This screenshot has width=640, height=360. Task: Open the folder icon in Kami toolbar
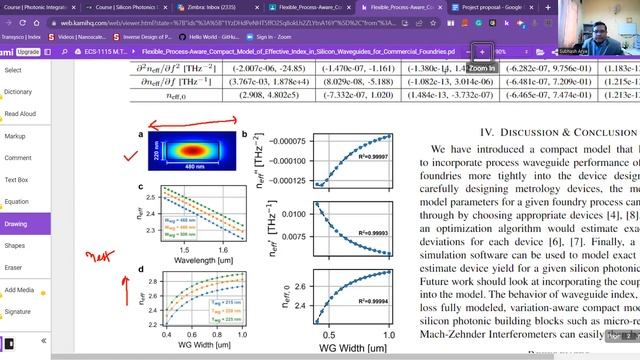pos(540,52)
